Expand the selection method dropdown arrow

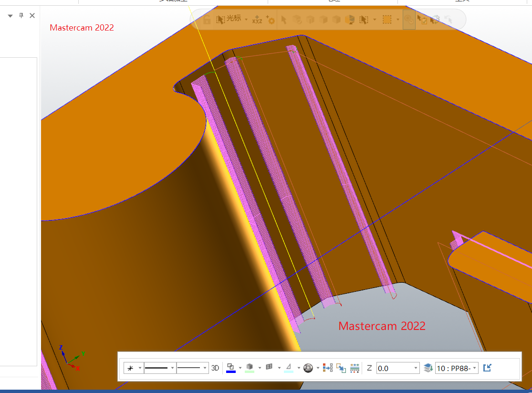tap(375, 20)
